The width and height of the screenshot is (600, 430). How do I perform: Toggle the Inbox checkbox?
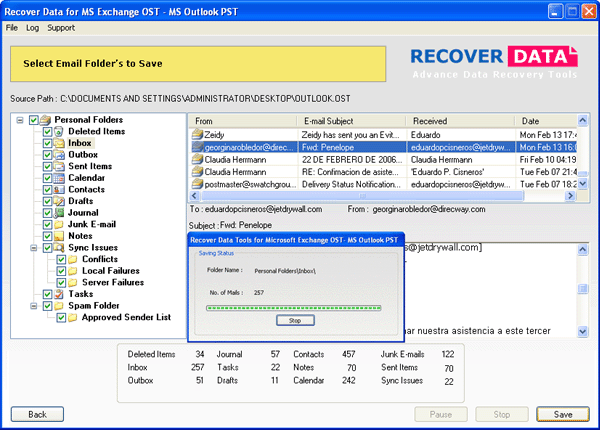[47, 143]
